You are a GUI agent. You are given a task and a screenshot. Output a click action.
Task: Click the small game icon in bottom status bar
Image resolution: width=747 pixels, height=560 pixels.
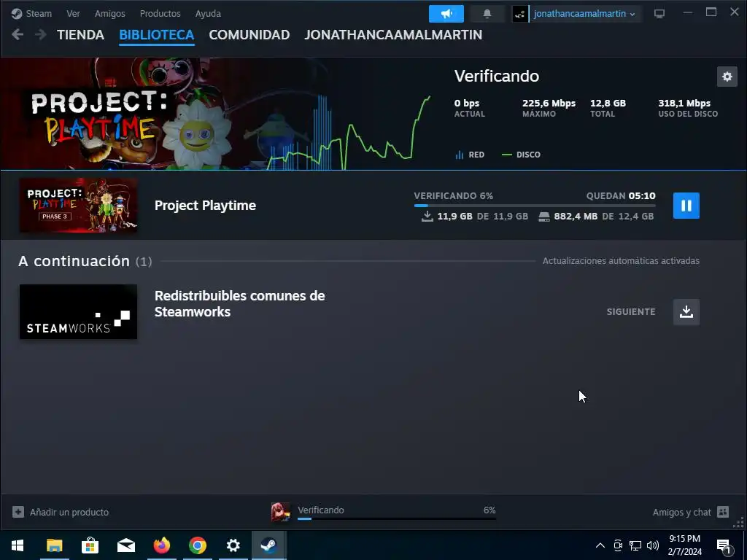tap(281, 512)
